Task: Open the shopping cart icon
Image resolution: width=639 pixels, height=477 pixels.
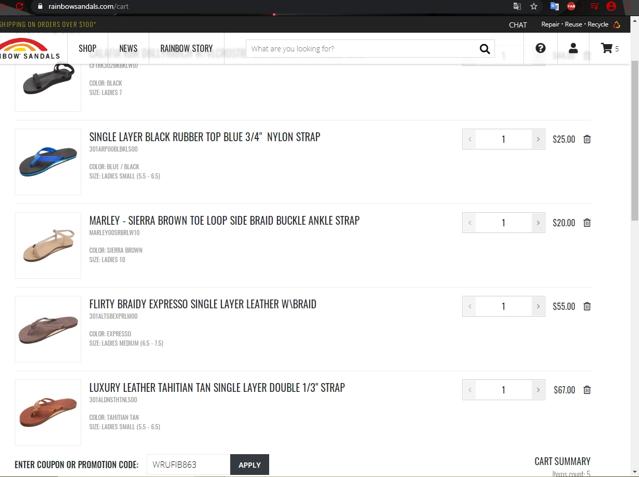Action: pos(606,48)
